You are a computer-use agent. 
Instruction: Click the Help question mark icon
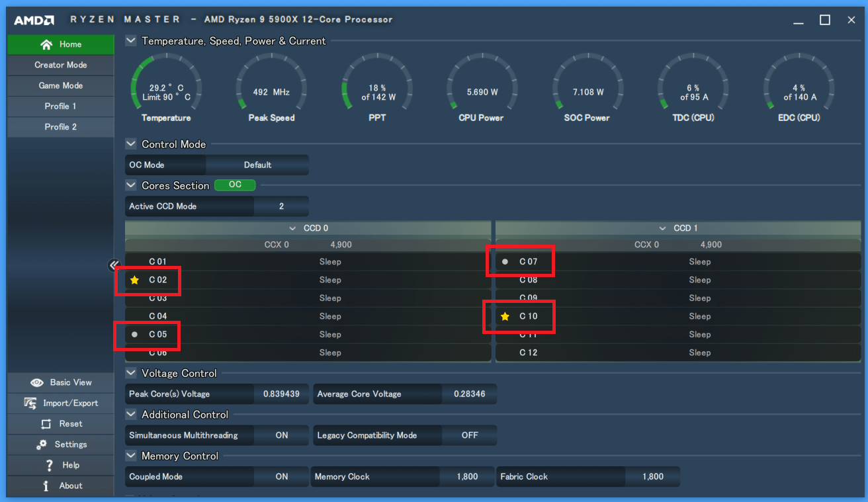click(x=50, y=465)
